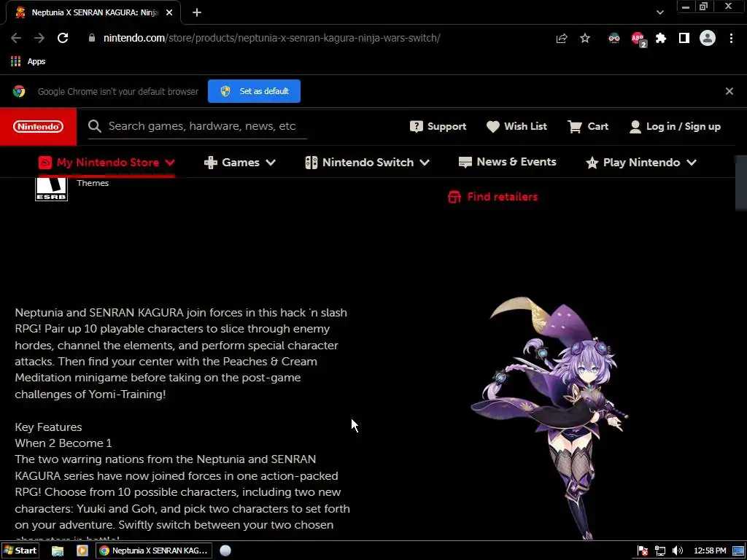The height and width of the screenshot is (560, 747).
Task: Open the Chrome profile avatar
Action: coord(708,38)
